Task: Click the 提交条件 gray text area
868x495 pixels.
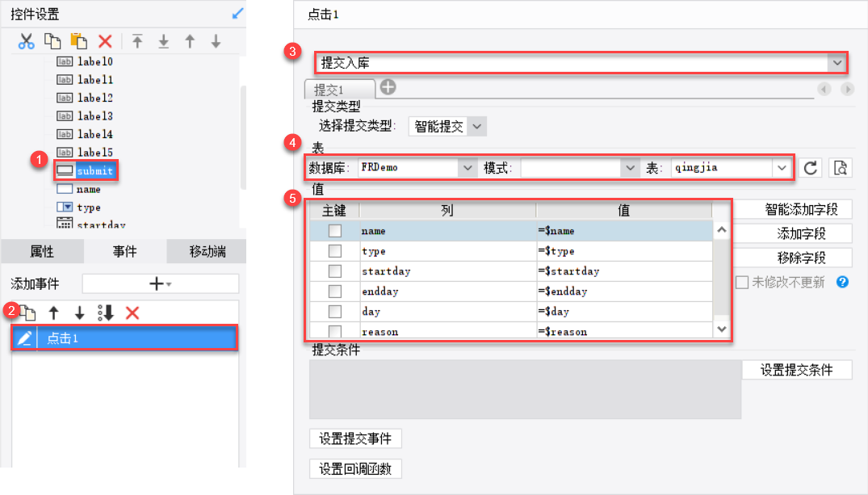Action: click(525, 389)
